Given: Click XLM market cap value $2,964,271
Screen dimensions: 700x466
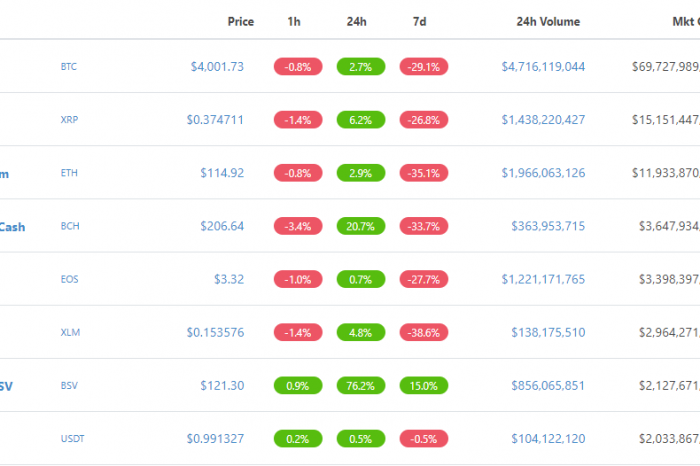Looking at the screenshot, I should pos(669,332).
